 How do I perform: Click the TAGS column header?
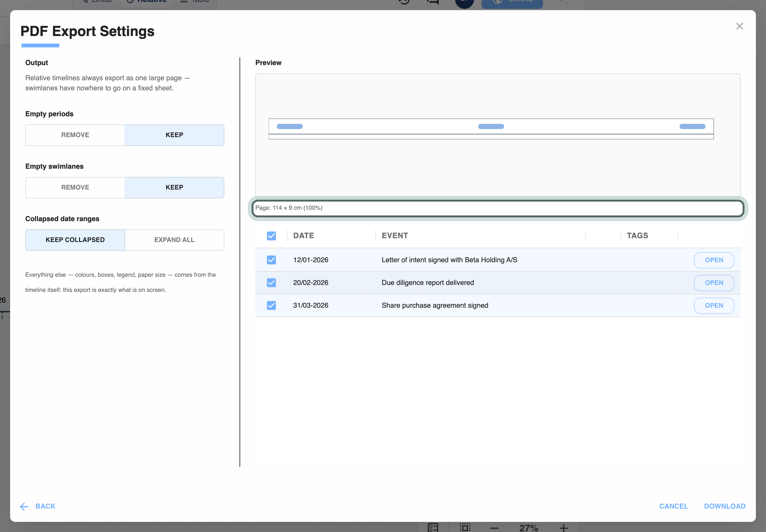[637, 236]
